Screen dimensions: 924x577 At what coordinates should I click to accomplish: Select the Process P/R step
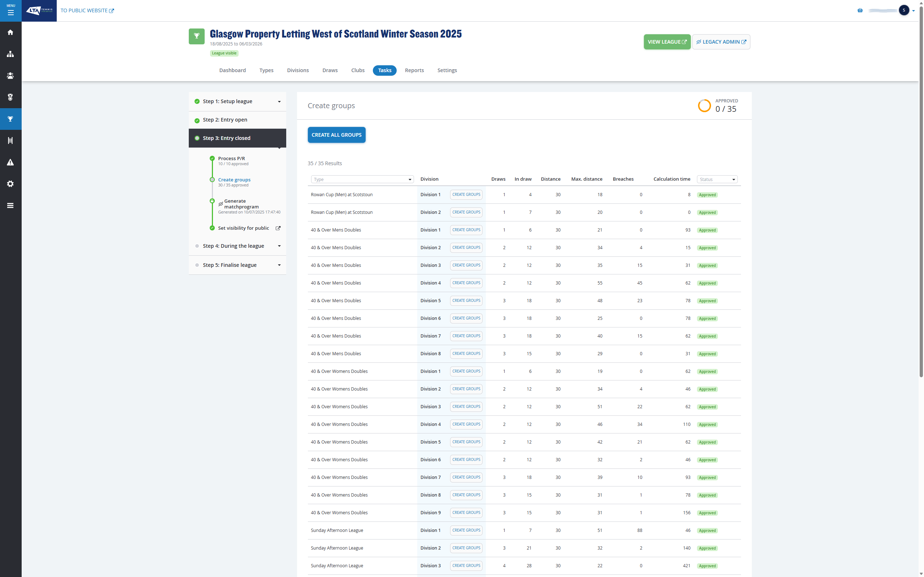tap(231, 158)
